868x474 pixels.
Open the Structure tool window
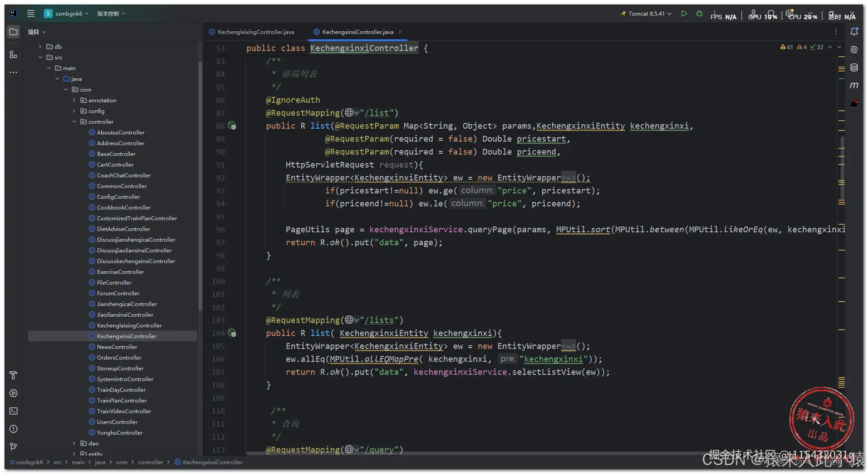13,55
